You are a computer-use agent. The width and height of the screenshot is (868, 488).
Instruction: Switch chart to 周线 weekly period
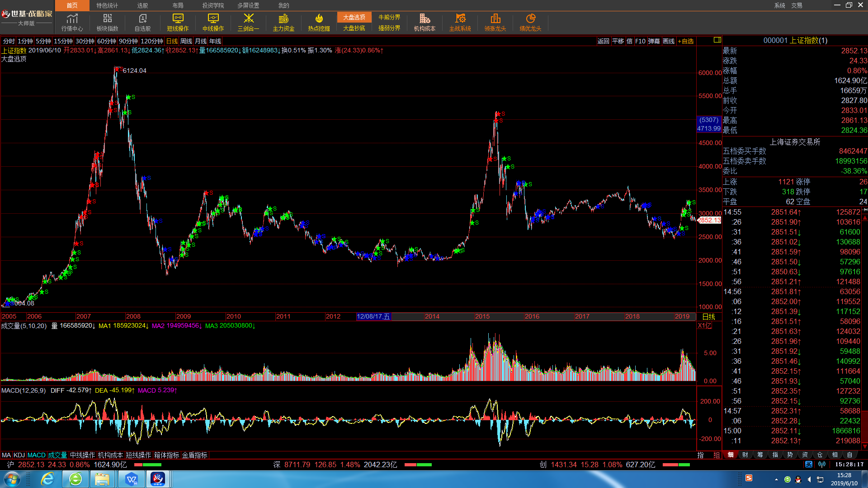point(186,41)
